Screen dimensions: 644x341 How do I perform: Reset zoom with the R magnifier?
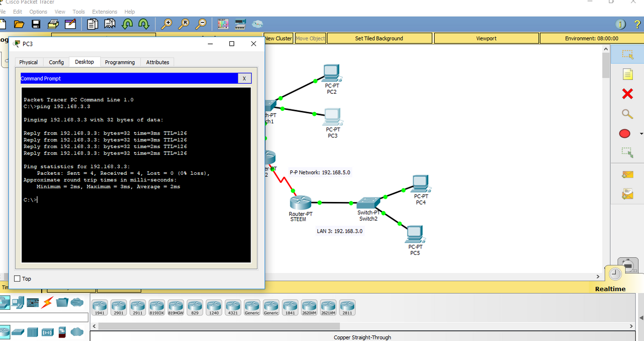184,24
